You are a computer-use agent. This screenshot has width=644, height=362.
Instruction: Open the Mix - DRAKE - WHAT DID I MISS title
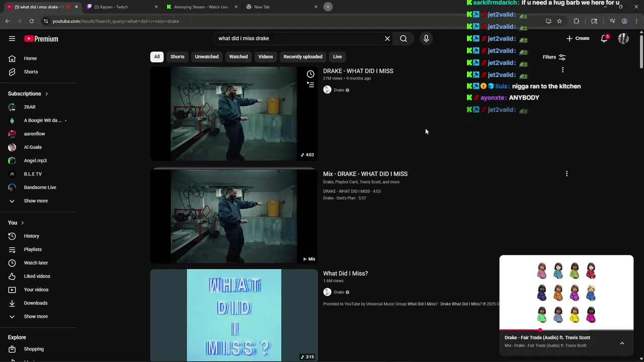coord(365,174)
